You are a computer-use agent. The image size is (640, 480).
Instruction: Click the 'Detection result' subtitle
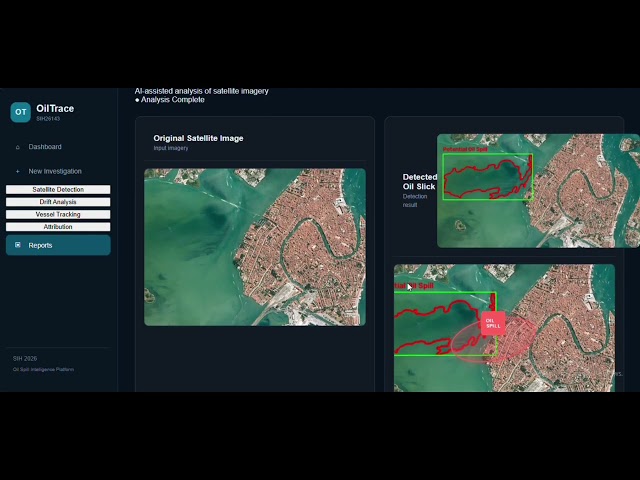tap(415, 200)
